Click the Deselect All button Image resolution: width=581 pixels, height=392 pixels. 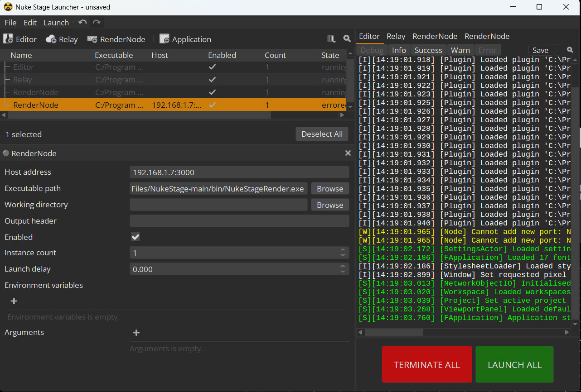coord(322,134)
